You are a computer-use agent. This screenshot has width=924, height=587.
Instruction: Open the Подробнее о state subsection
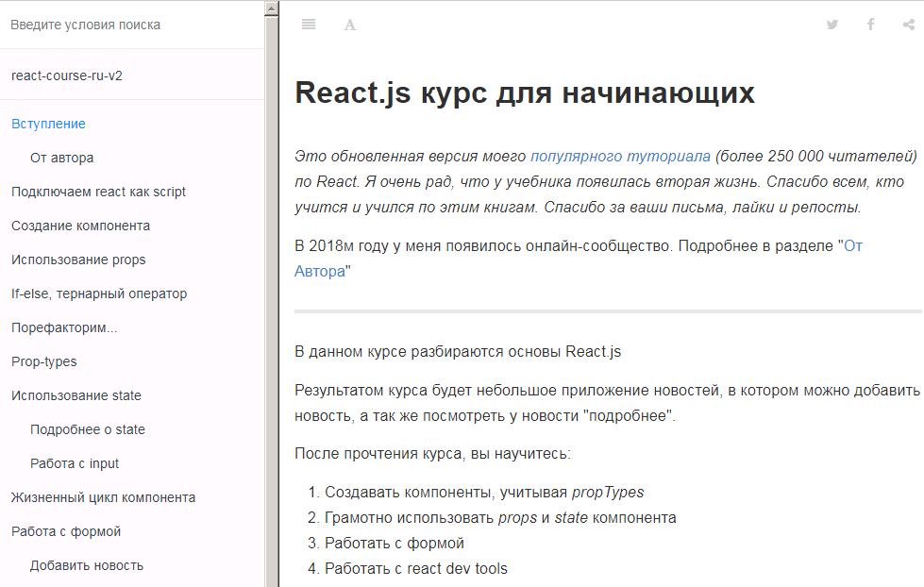click(87, 429)
